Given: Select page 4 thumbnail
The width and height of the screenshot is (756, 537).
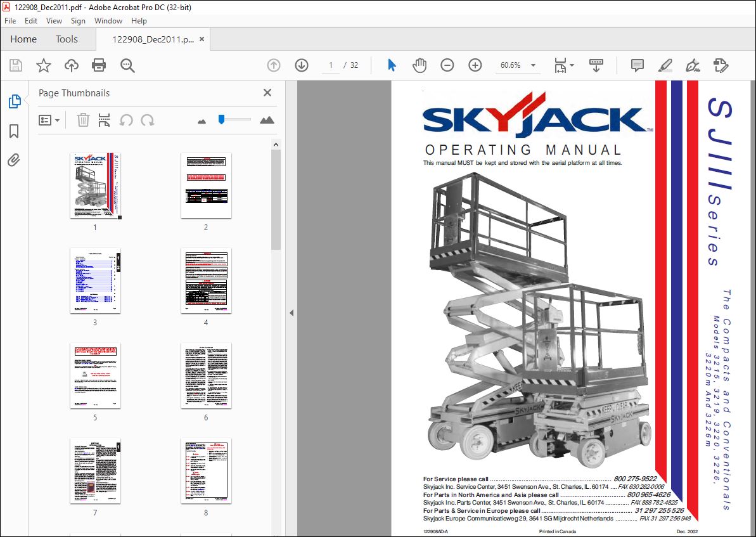Looking at the screenshot, I should (207, 281).
